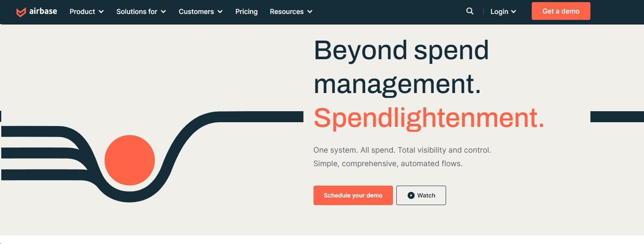
Task: Click the Login text link
Action: coord(499,12)
